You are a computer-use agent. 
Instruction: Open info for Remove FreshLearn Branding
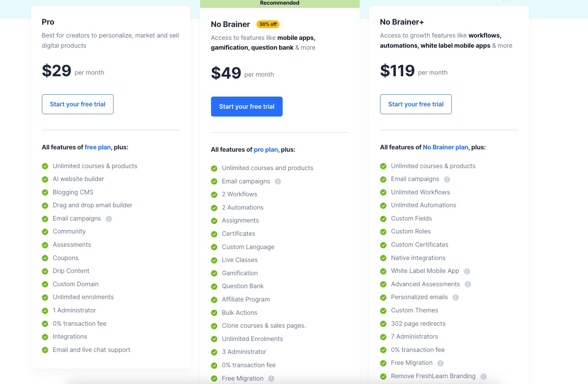[x=483, y=376]
